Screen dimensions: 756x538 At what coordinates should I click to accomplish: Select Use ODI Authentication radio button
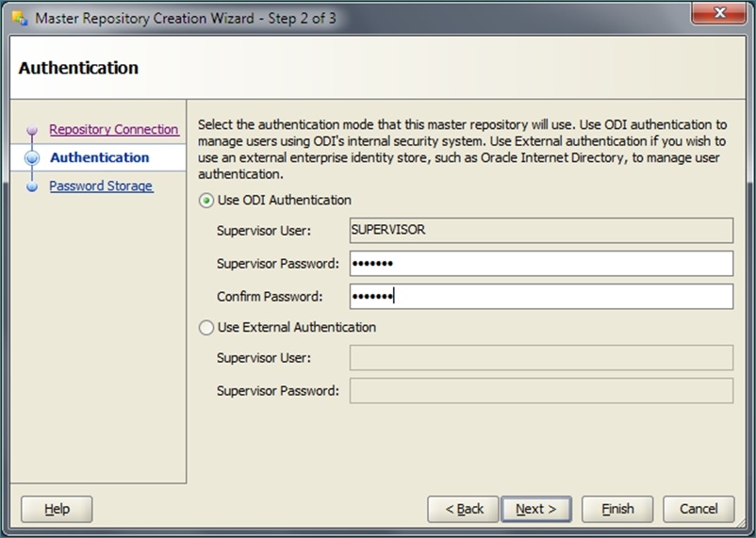(206, 201)
